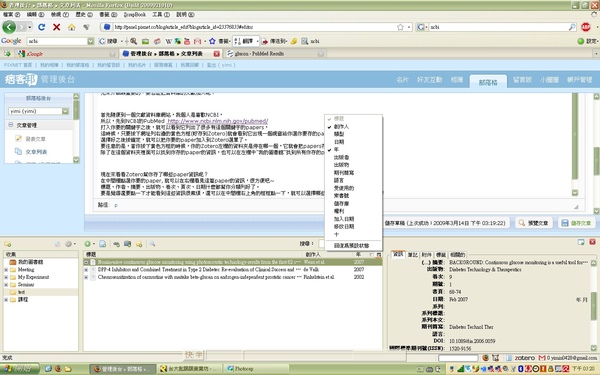Click the editor's vertical scrollbar thumb
The height and width of the screenshot is (375, 600).
pyautogui.click(x=575, y=136)
